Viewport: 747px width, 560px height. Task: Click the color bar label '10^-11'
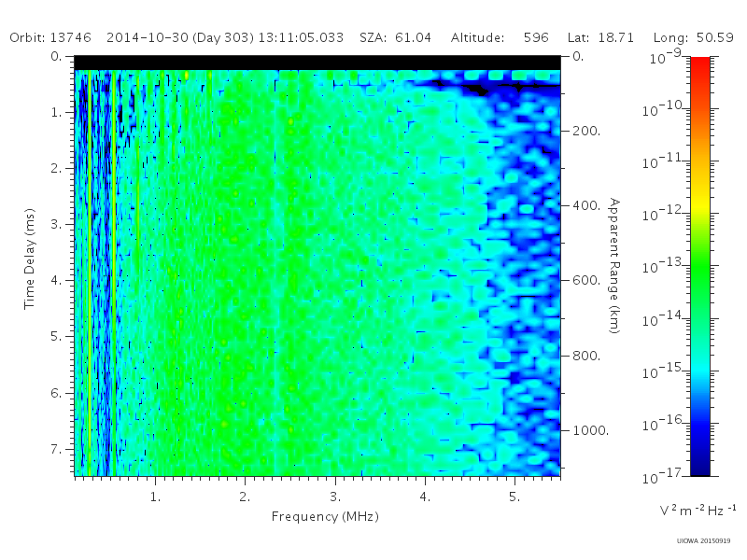click(664, 161)
